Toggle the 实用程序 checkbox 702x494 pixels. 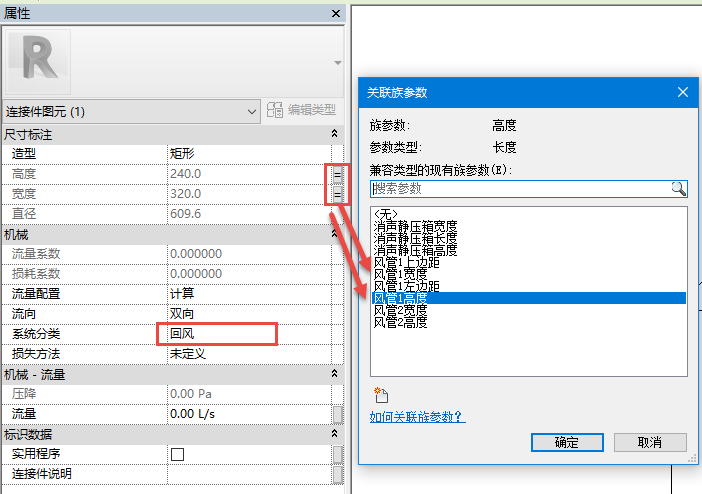[177, 455]
